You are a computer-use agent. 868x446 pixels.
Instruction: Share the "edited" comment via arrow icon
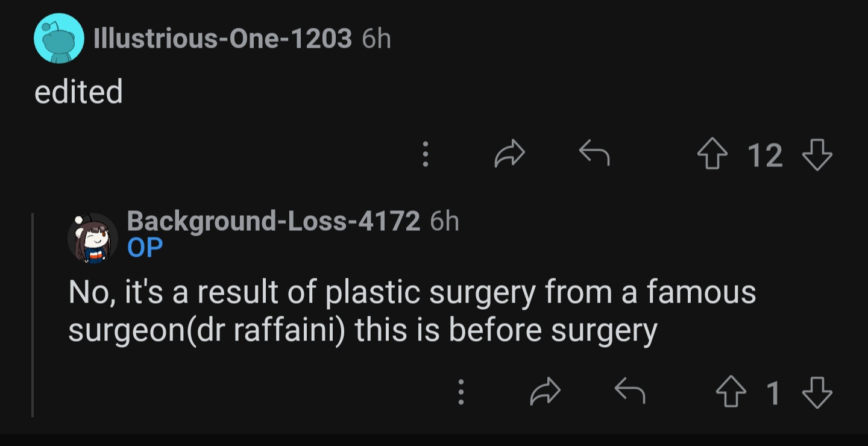click(509, 154)
